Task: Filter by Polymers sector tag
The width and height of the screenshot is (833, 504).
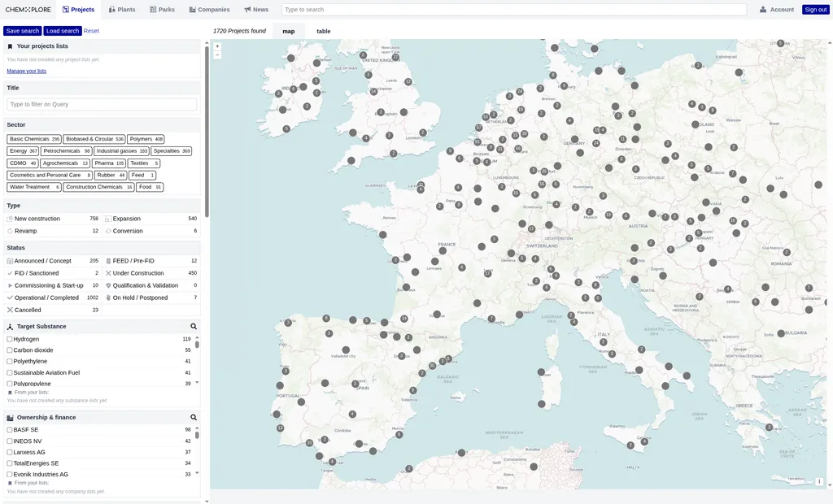Action: (x=146, y=139)
